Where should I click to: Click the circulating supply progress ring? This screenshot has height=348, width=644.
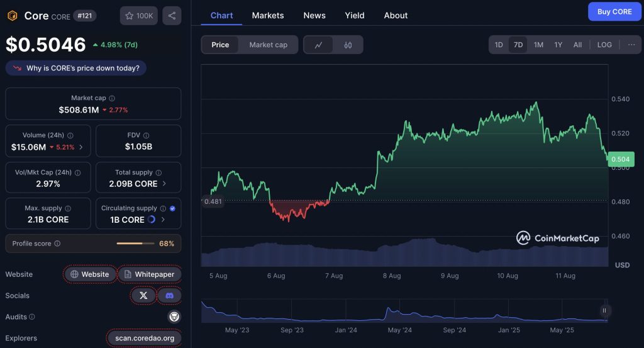click(x=152, y=220)
